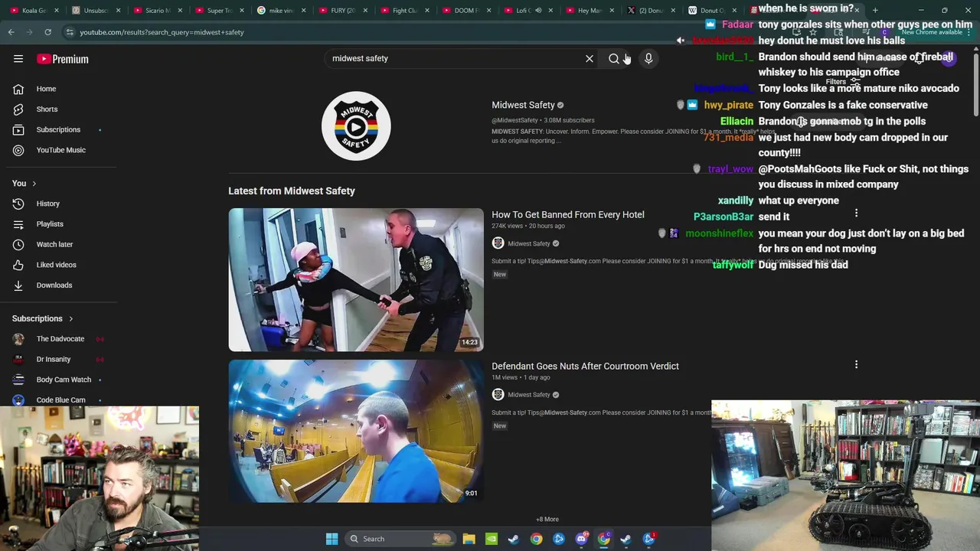Reload the page with the refresh icon
The height and width of the screenshot is (551, 980).
click(47, 32)
